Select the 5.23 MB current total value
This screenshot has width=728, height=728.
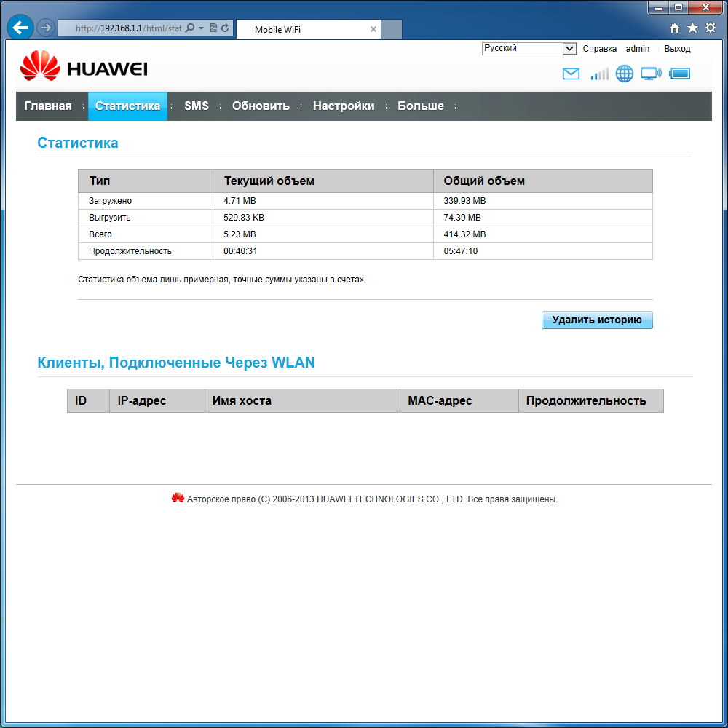pos(240,234)
